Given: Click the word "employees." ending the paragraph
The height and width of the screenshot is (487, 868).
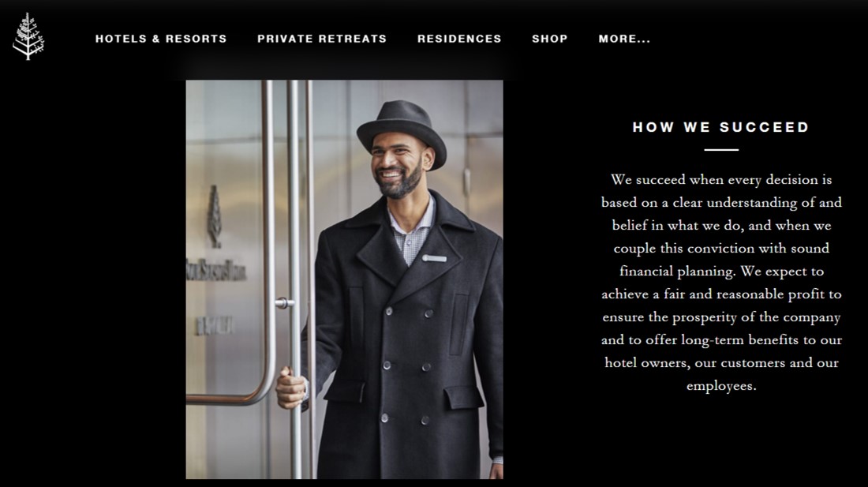Looking at the screenshot, I should click(x=721, y=386).
